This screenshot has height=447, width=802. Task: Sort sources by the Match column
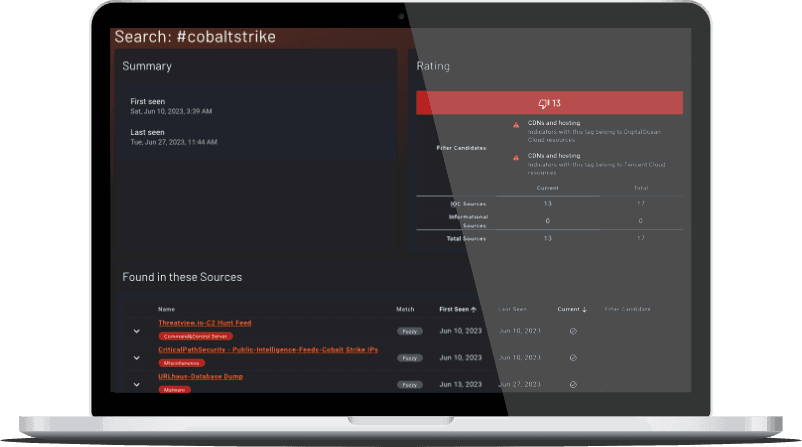[x=405, y=309]
